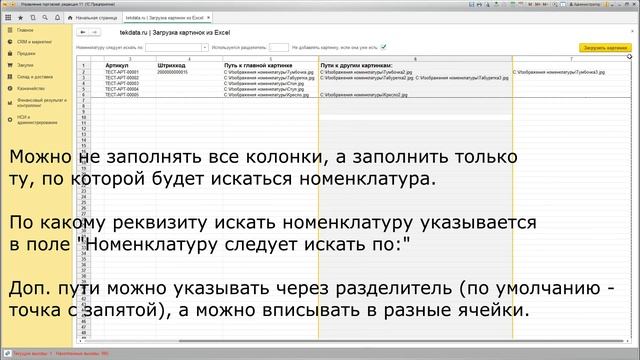Click the save diskette icon in title bar

[x=471, y=4]
